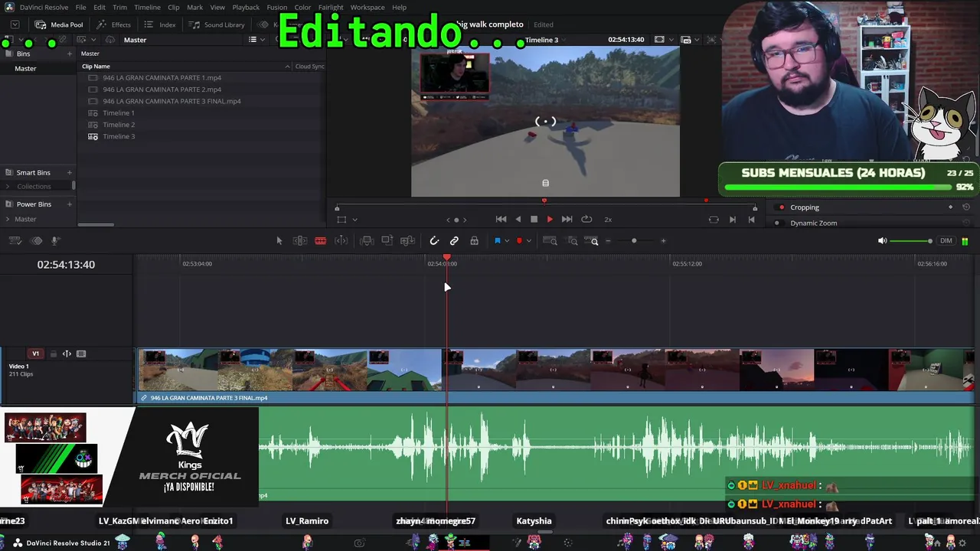Toggle the Media Pool panel
This screenshot has height=551, width=980.
59,24
